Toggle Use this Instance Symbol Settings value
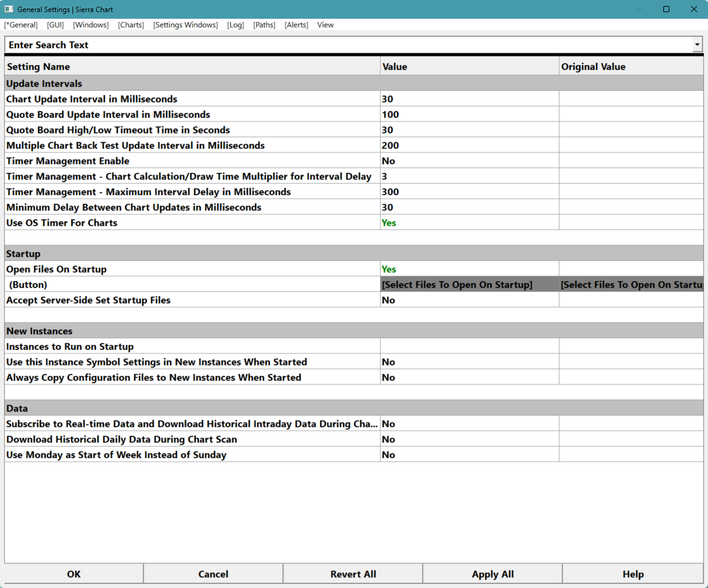Viewport: 708px width, 588px height. (469, 362)
